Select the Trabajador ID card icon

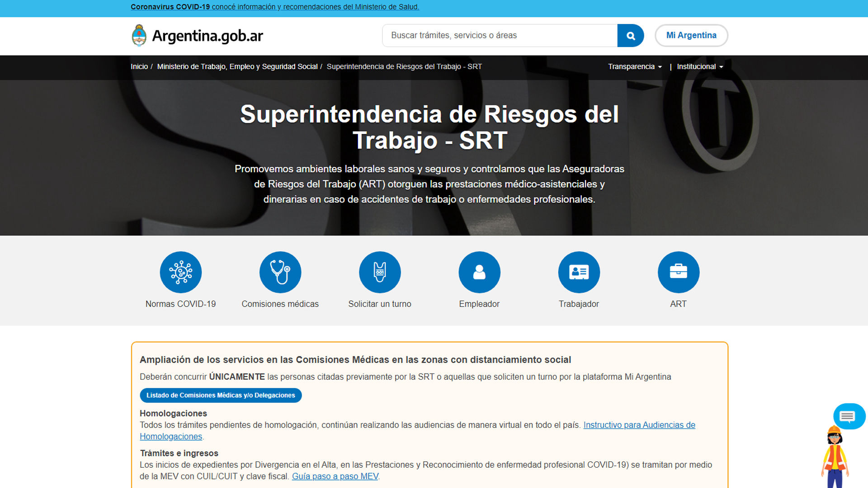[x=579, y=272]
